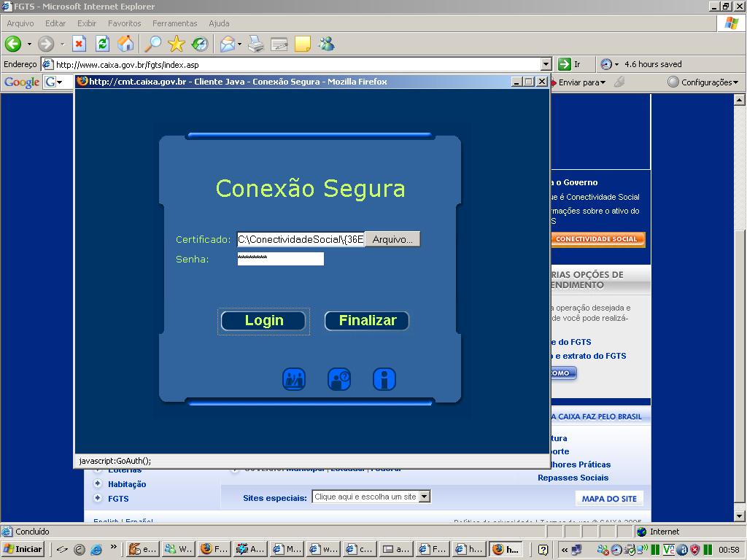
Task: Click the red shield tray icon
Action: tap(695, 550)
